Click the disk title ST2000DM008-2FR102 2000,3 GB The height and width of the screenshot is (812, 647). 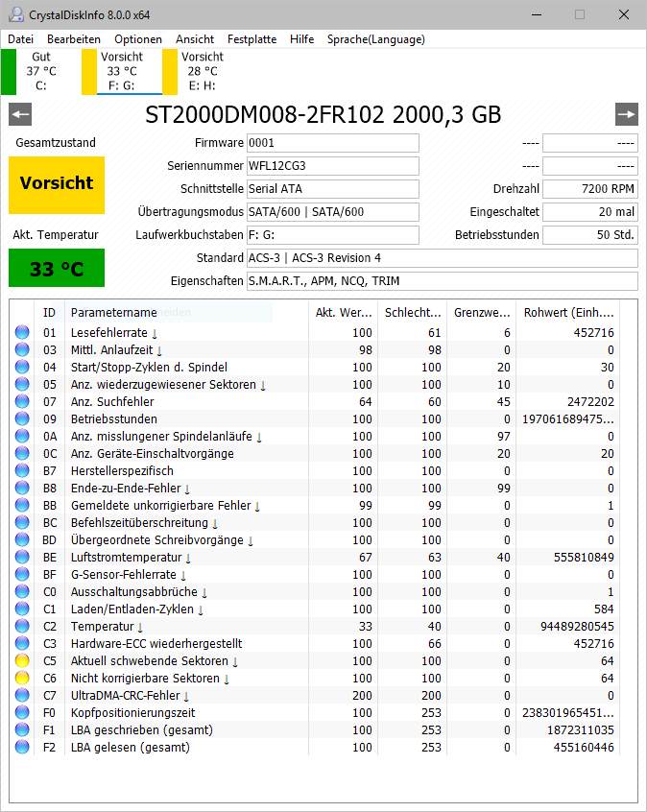[323, 115]
